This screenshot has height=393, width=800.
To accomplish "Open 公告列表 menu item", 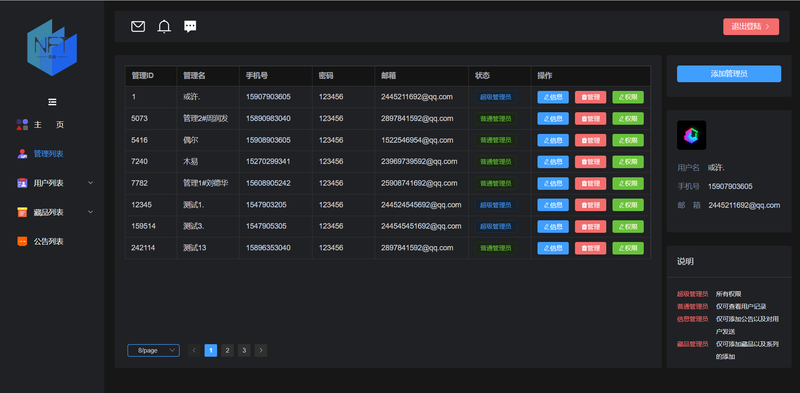I will tap(48, 241).
